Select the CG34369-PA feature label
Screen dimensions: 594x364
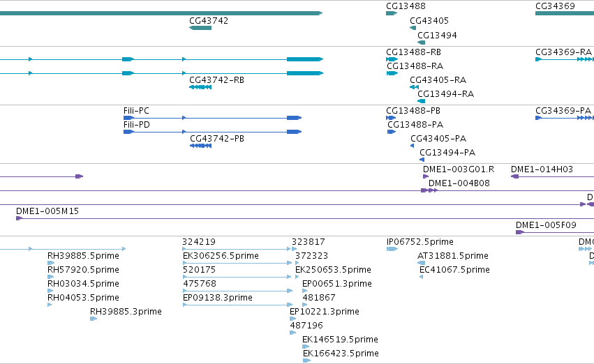[x=563, y=111]
